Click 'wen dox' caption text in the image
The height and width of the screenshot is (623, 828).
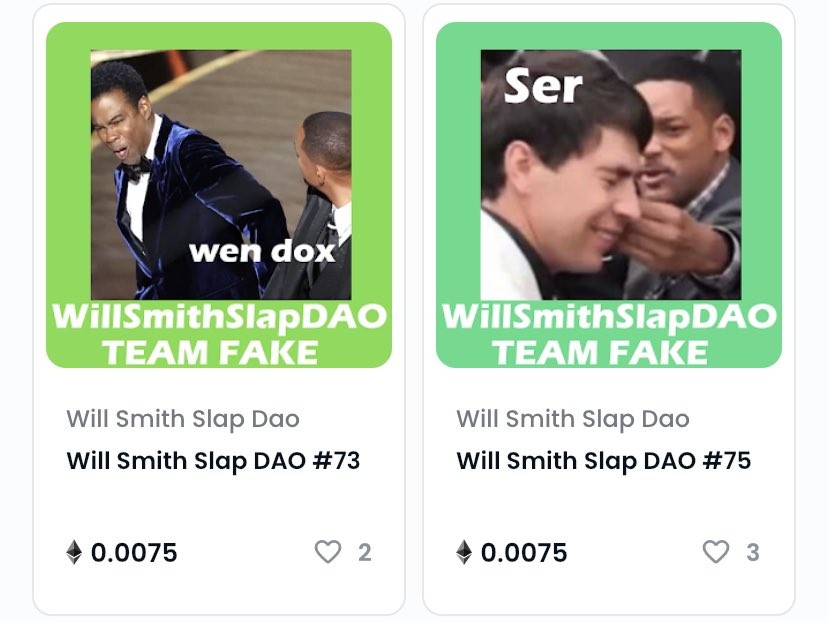point(262,251)
